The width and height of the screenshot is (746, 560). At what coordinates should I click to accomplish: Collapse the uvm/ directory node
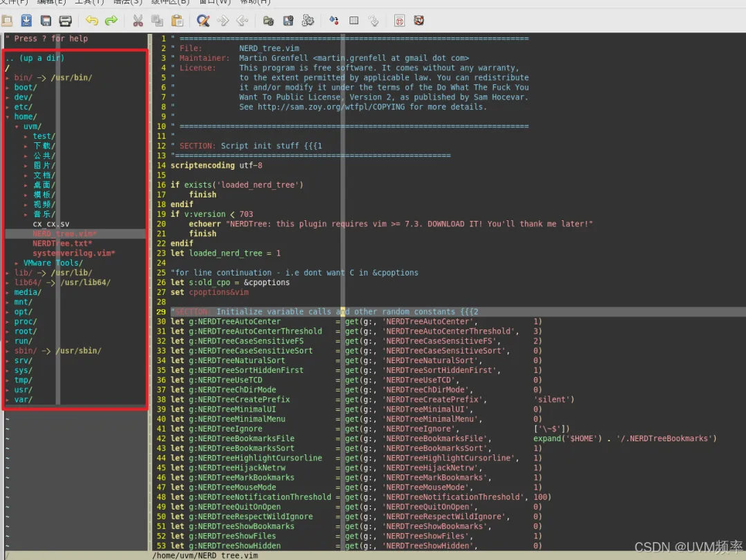pos(32,126)
